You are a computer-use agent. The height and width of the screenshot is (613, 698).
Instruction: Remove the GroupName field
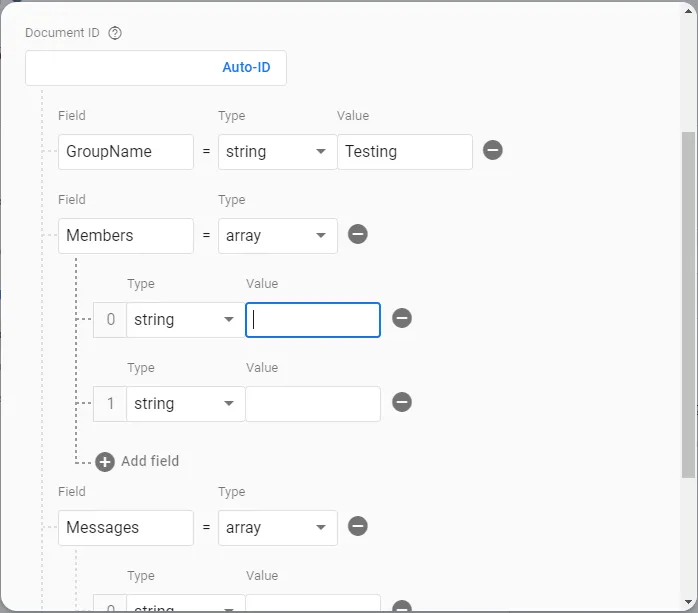click(493, 150)
